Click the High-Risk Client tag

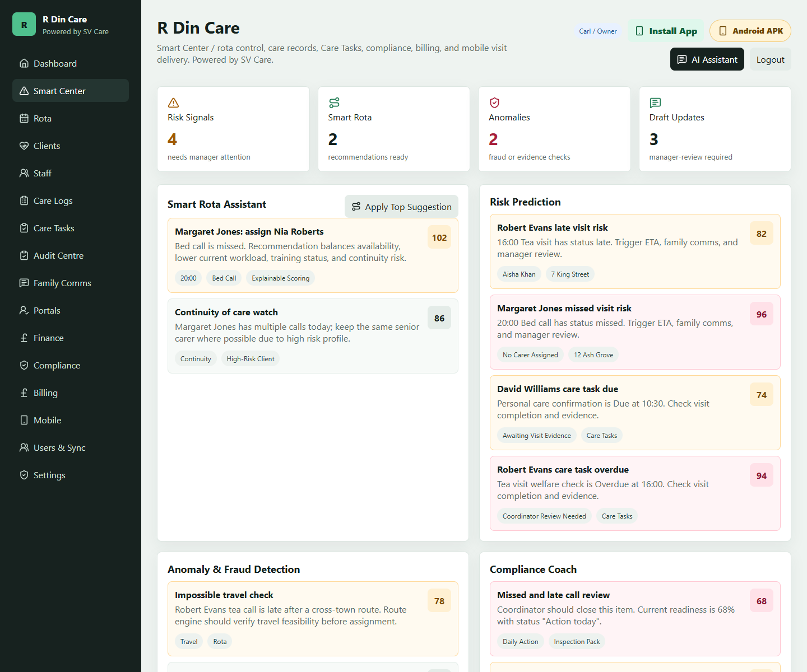click(x=251, y=359)
